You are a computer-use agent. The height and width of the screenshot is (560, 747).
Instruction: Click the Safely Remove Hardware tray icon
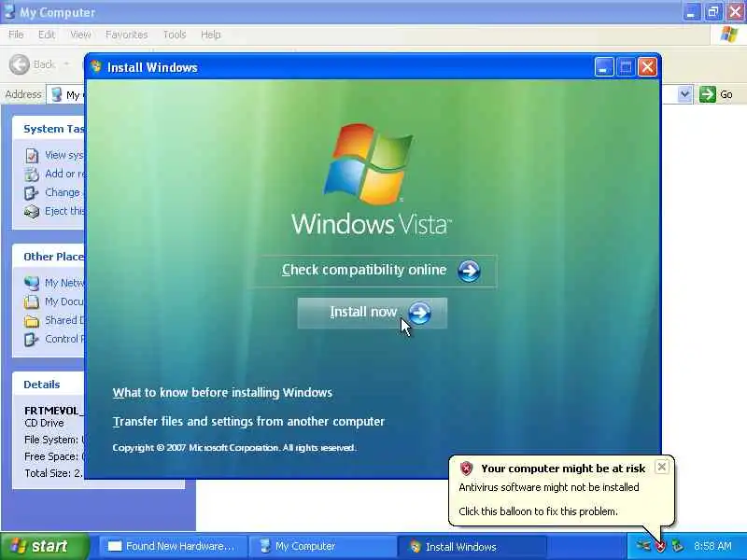pos(678,546)
